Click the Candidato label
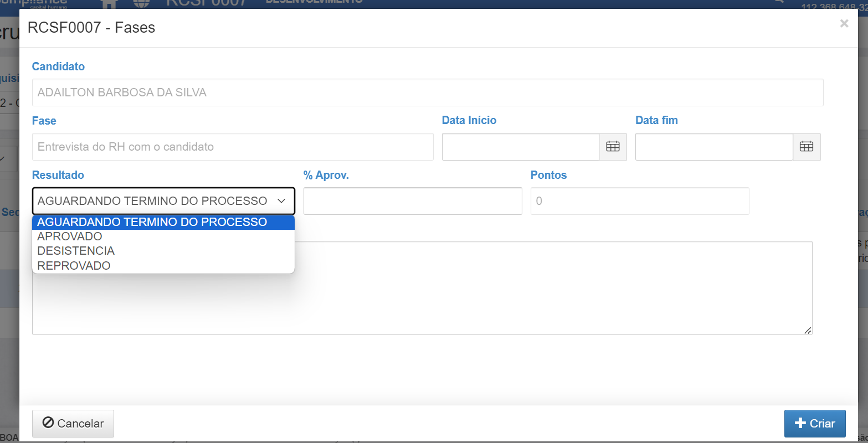The width and height of the screenshot is (868, 443). tap(58, 66)
